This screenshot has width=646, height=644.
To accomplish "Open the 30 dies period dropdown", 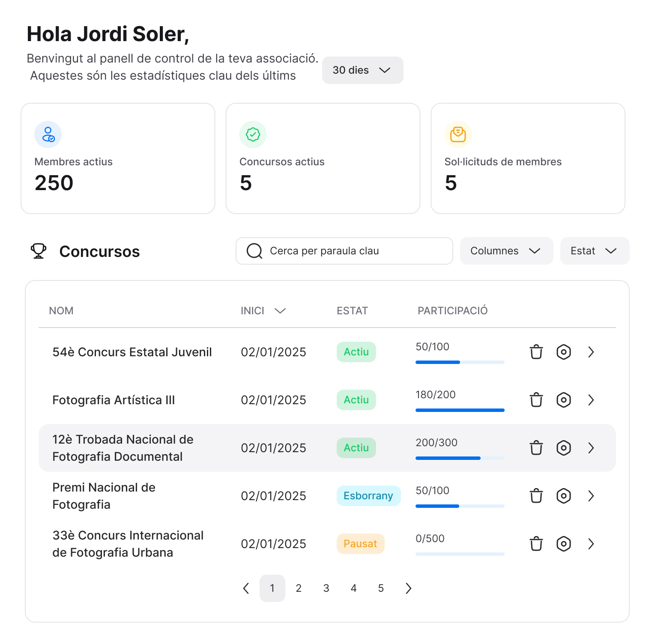I will 362,70.
